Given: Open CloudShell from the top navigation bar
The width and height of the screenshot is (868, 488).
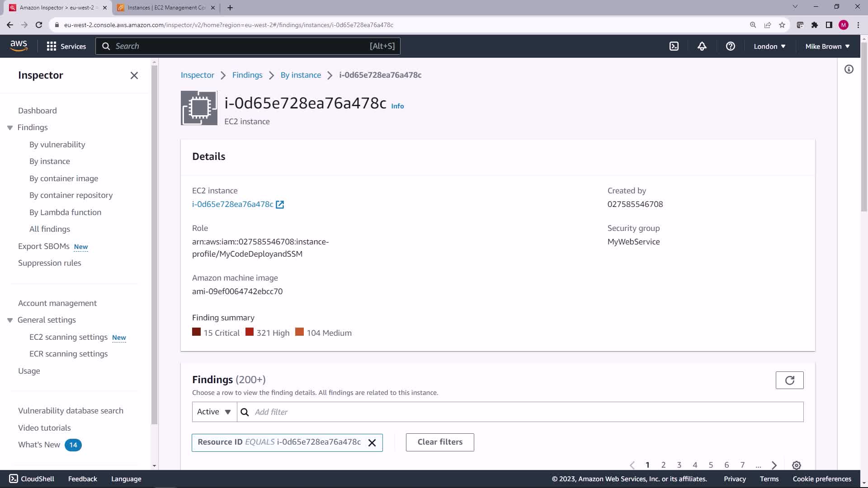Looking at the screenshot, I should 674,46.
